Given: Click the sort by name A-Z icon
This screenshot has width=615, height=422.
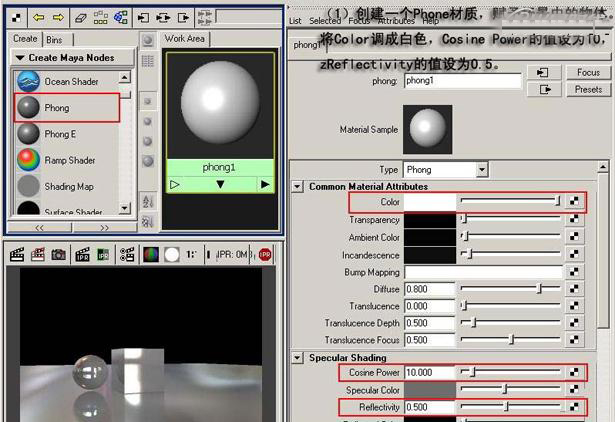Looking at the screenshot, I should click(148, 202).
